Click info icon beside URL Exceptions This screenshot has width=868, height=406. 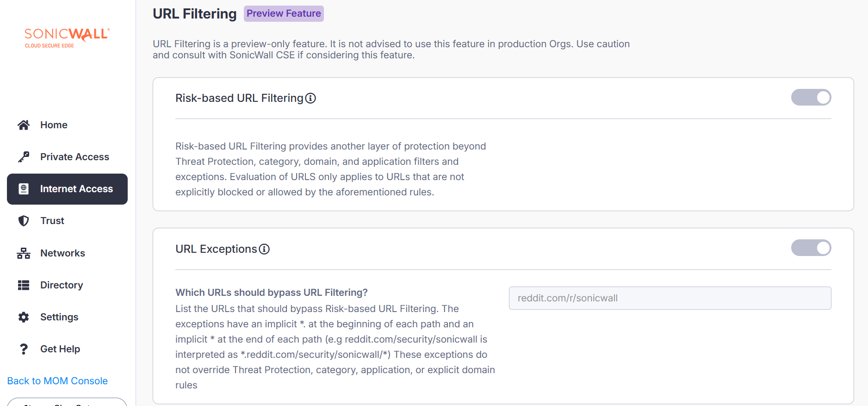click(x=264, y=249)
